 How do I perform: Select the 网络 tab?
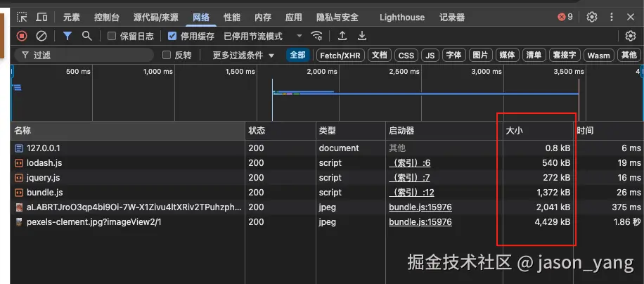[x=201, y=18]
